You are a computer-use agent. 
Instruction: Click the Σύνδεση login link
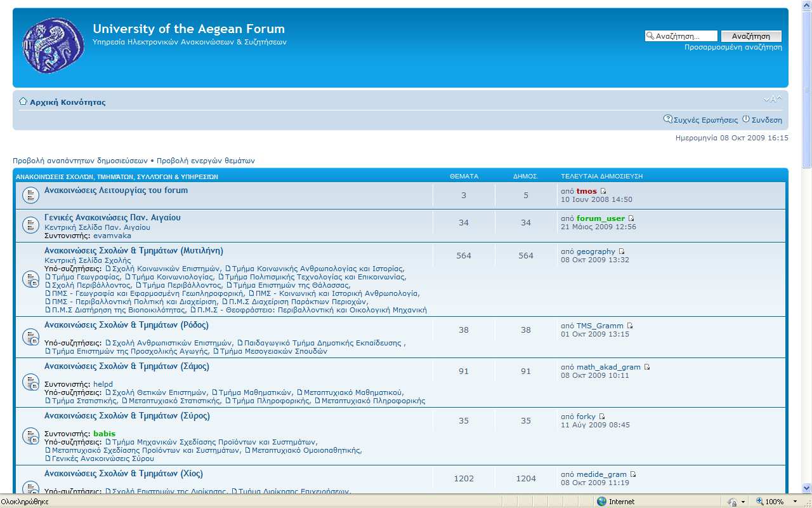767,119
